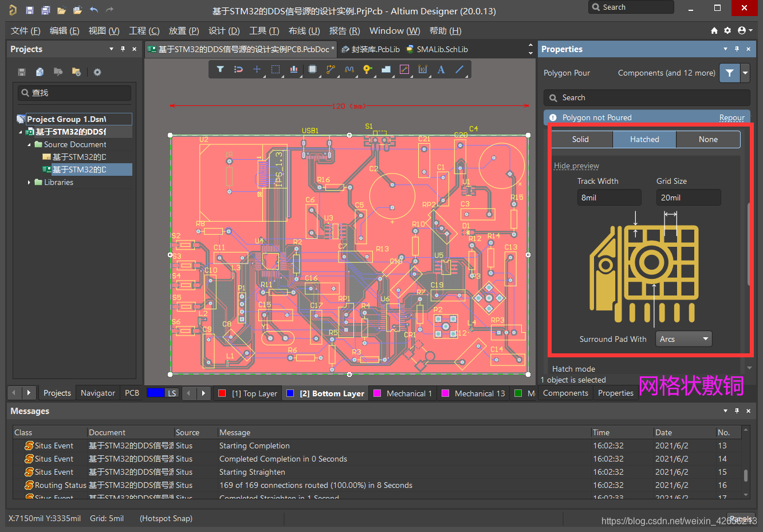This screenshot has width=763, height=532.
Task: Click the blue current-layer color swatch
Action: click(156, 393)
